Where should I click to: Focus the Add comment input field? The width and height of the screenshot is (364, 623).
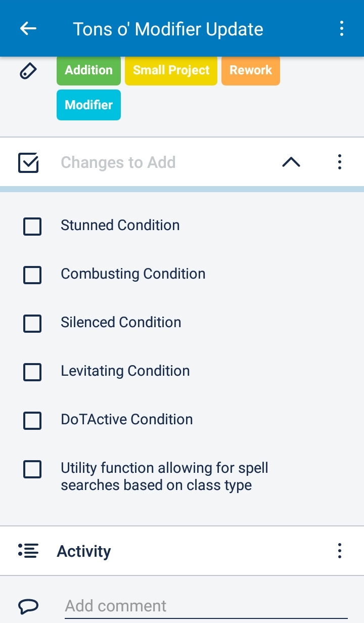206,606
